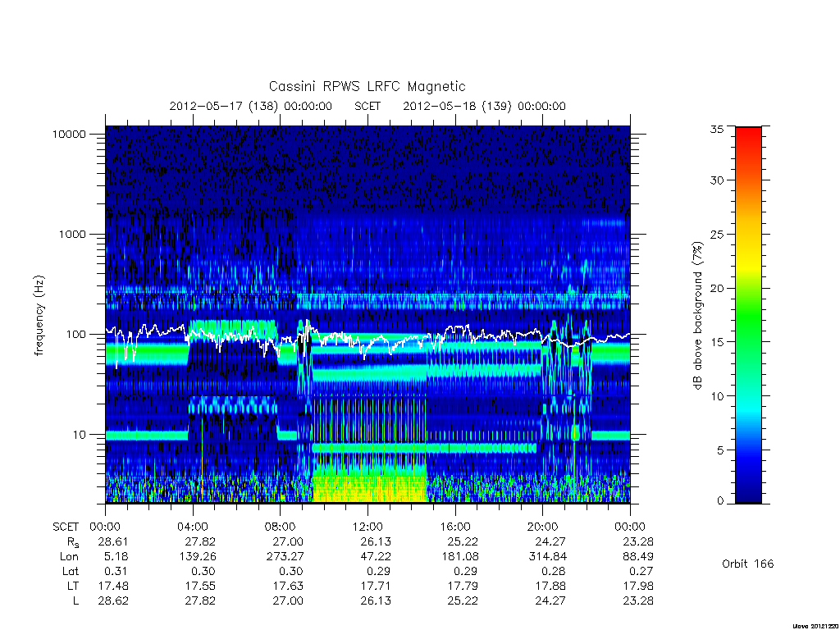Click the yellow low-frequency burst near 12:00
The image size is (840, 630).
pos(370,488)
